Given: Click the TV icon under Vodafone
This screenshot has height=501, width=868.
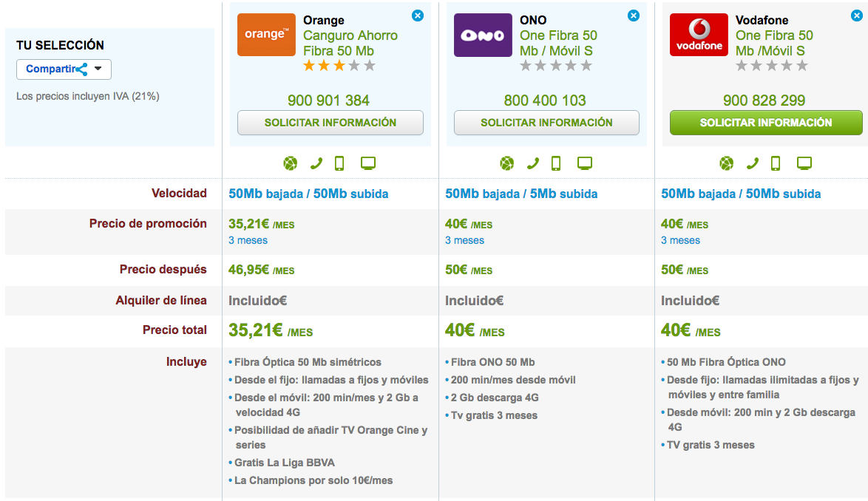Looking at the screenshot, I should (804, 163).
